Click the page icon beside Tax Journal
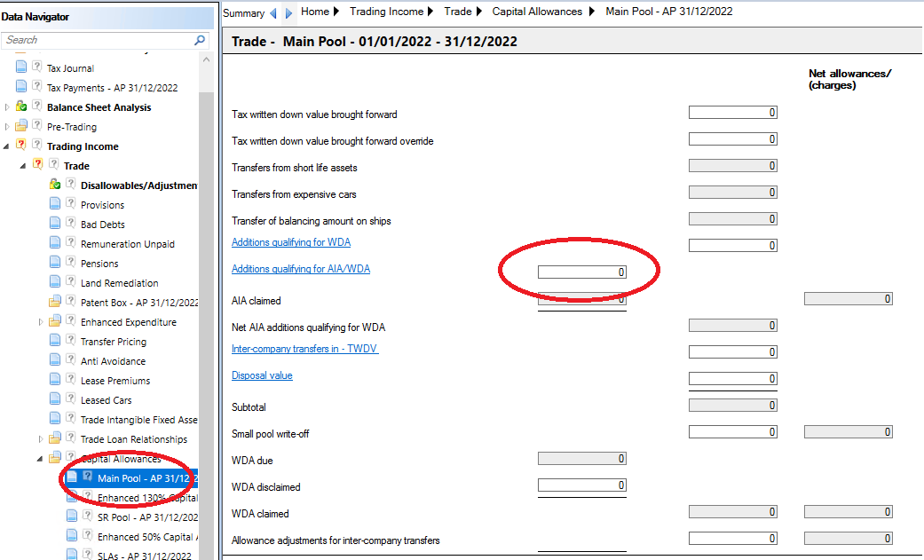Image resolution: width=924 pixels, height=560 pixels. coord(21,67)
